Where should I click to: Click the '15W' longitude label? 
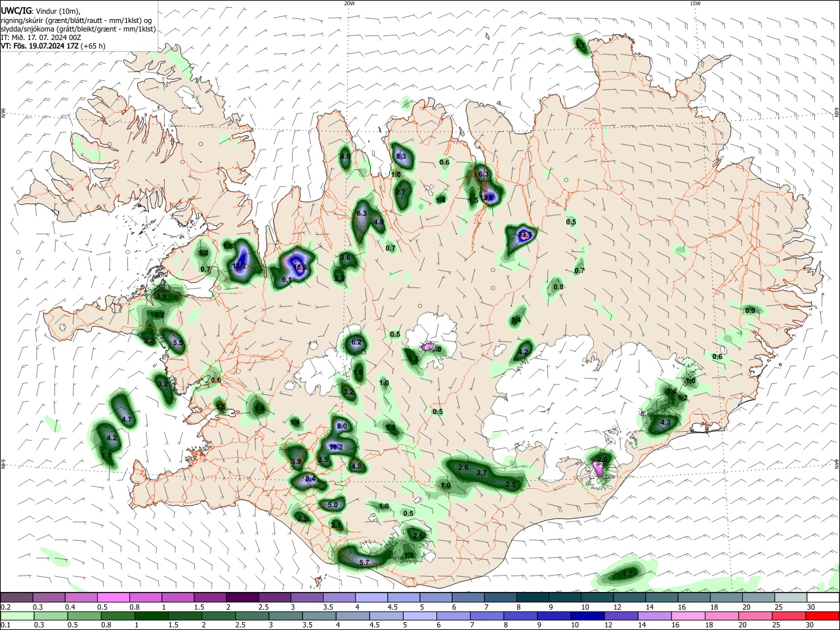(x=695, y=3)
